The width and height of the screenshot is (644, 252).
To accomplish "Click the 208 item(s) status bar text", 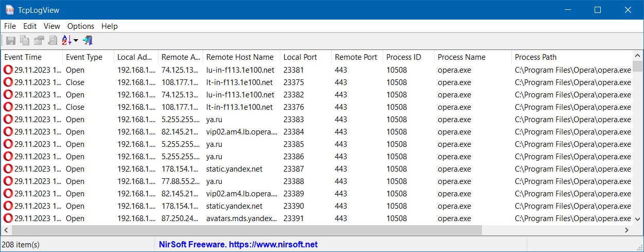I will 21,244.
